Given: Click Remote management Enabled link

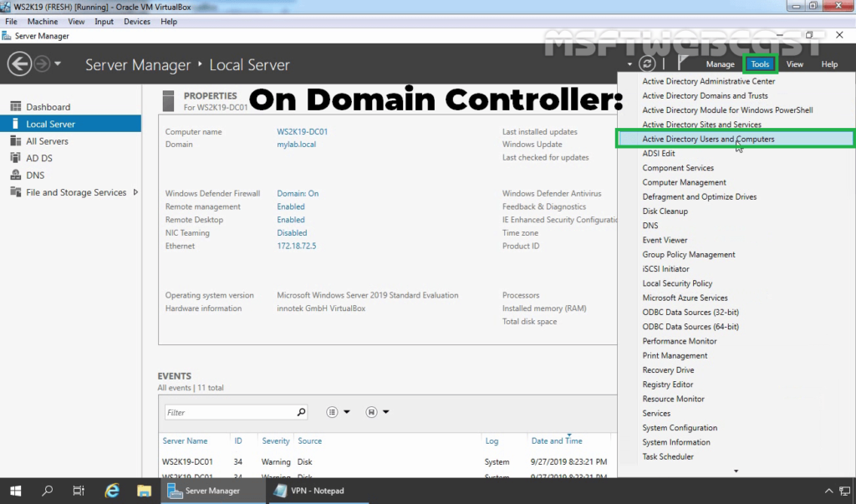Looking at the screenshot, I should pos(290,206).
